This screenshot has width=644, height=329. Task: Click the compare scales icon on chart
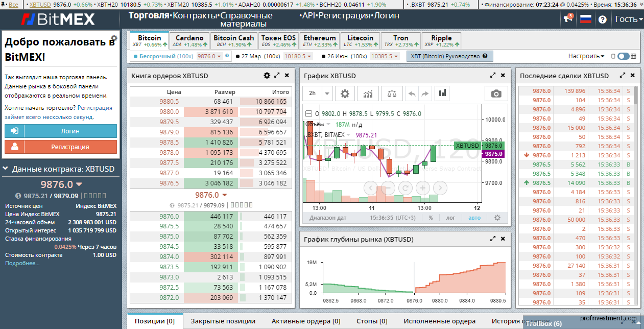pyautogui.click(x=391, y=93)
